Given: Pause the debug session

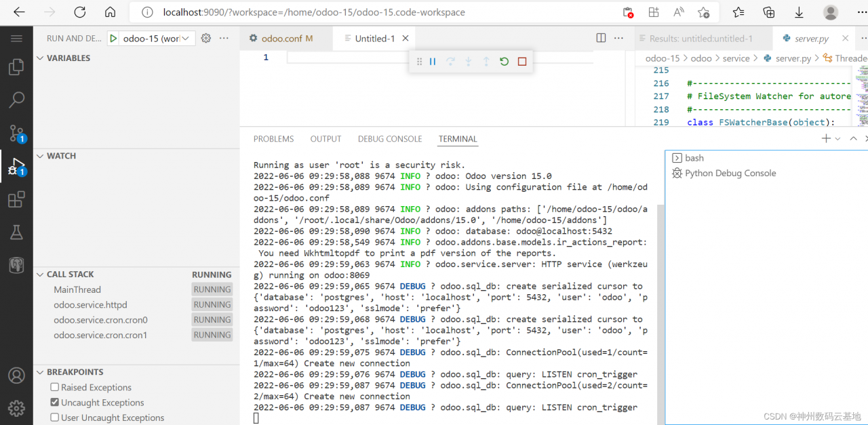Looking at the screenshot, I should tap(433, 62).
